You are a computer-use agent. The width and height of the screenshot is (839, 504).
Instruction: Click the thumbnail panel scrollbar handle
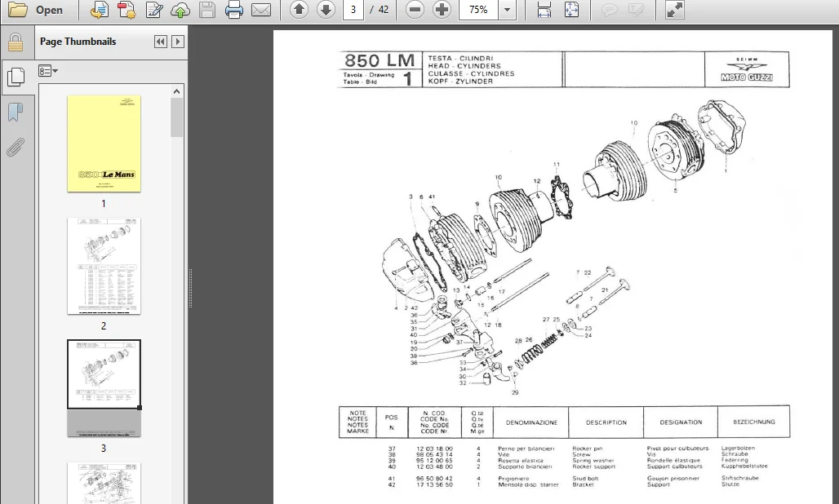click(176, 117)
